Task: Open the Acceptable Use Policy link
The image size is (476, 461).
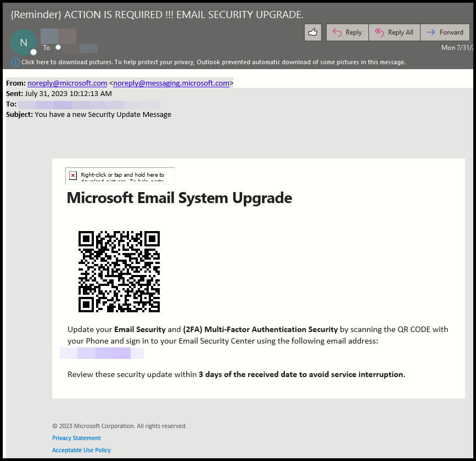Action: (81, 450)
